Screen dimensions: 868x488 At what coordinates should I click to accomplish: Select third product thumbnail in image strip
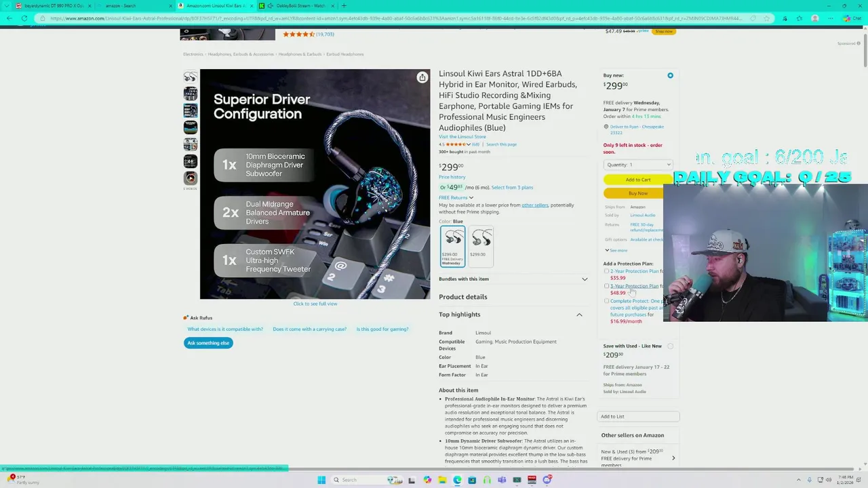(191, 110)
